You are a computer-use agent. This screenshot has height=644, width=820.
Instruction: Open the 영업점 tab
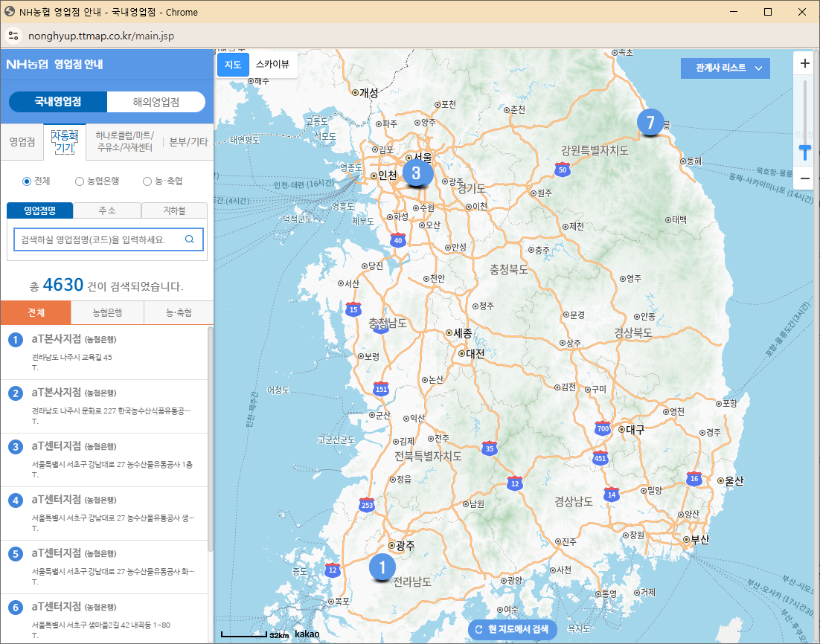click(22, 141)
